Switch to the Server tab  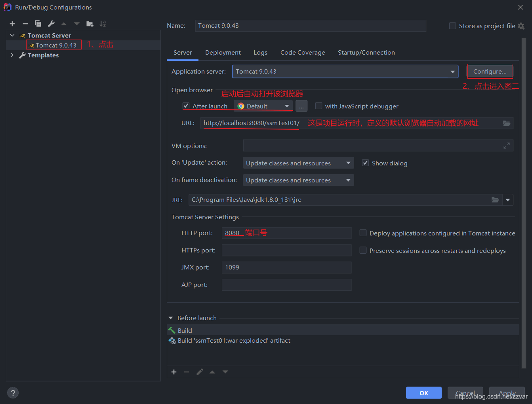pos(183,53)
